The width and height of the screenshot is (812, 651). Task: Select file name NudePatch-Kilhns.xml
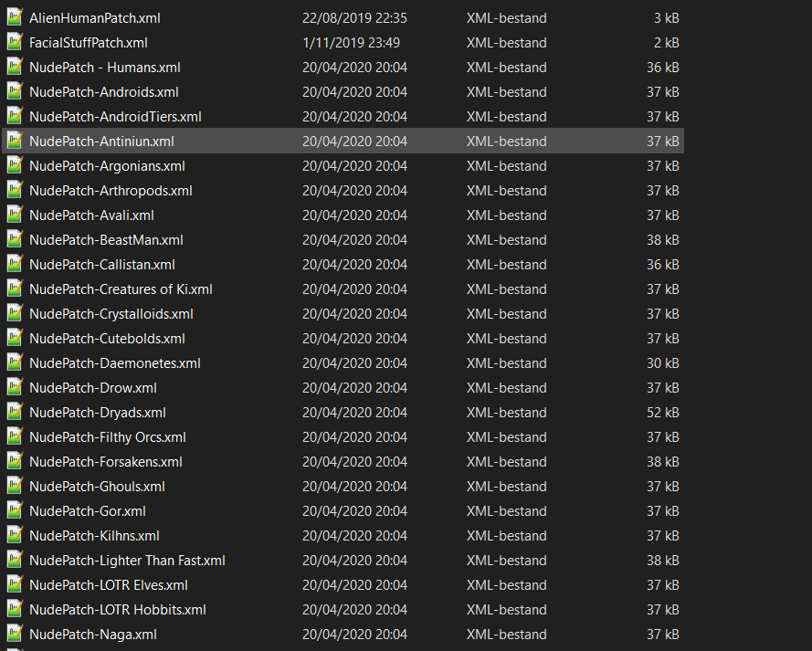point(95,536)
